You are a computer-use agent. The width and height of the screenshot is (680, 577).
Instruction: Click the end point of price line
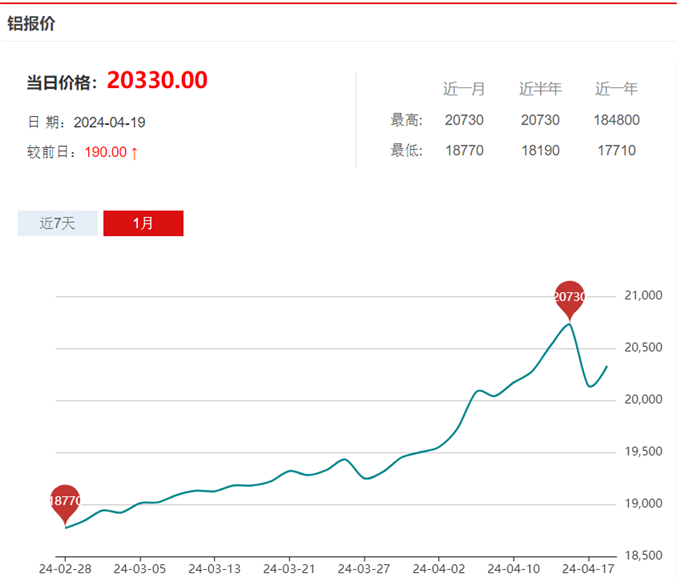(607, 367)
